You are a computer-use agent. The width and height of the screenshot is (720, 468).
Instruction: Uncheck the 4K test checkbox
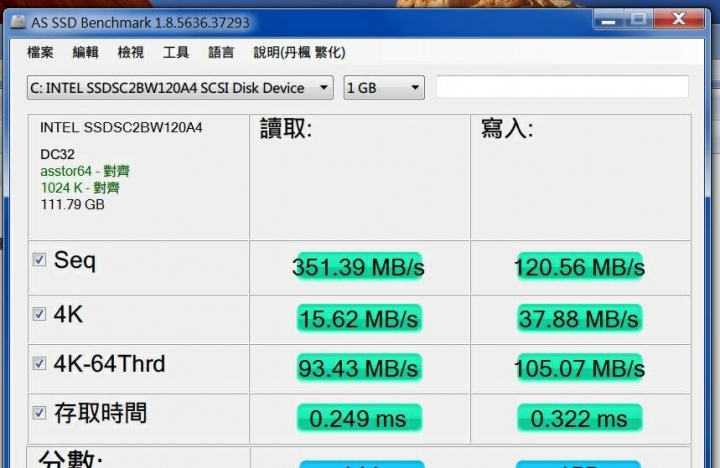coord(39,314)
